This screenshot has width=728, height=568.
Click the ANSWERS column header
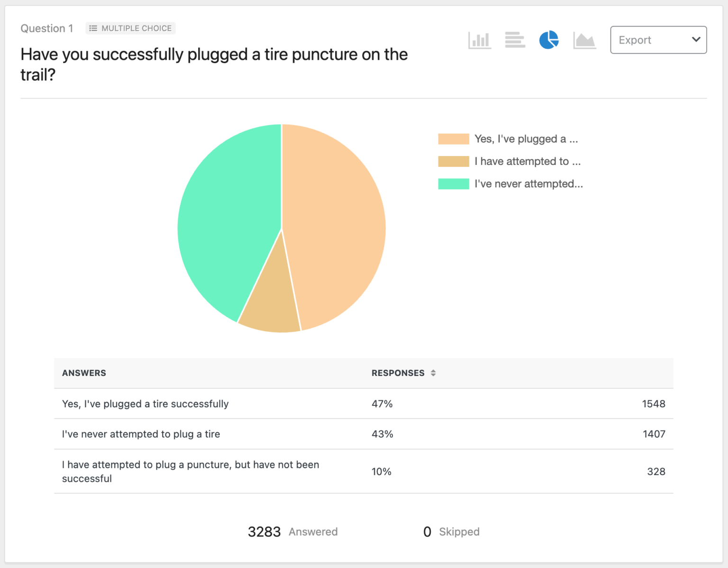click(84, 373)
